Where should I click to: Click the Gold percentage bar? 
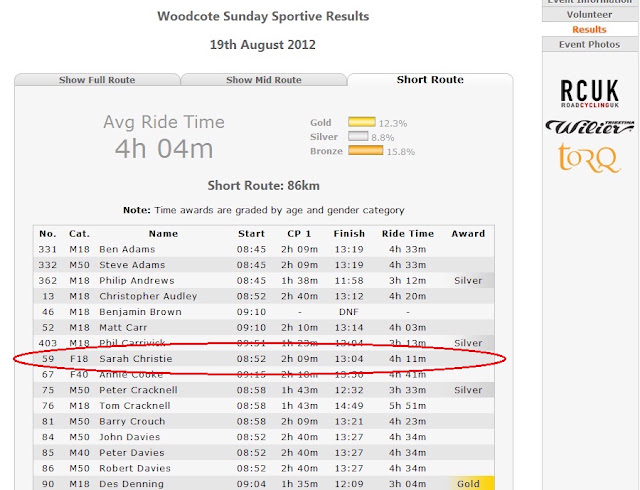click(362, 122)
